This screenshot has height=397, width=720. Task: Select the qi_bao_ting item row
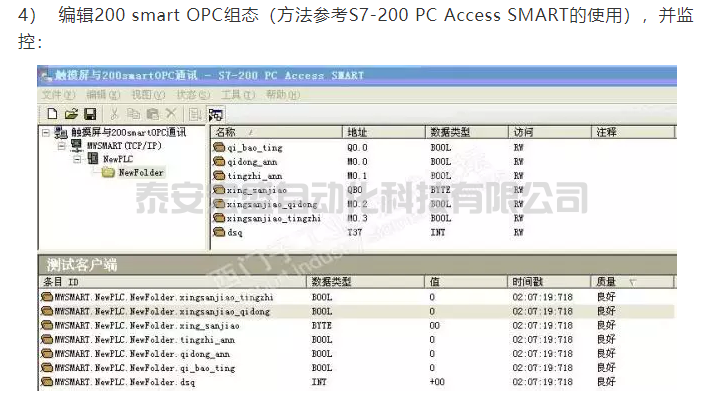tap(443, 148)
